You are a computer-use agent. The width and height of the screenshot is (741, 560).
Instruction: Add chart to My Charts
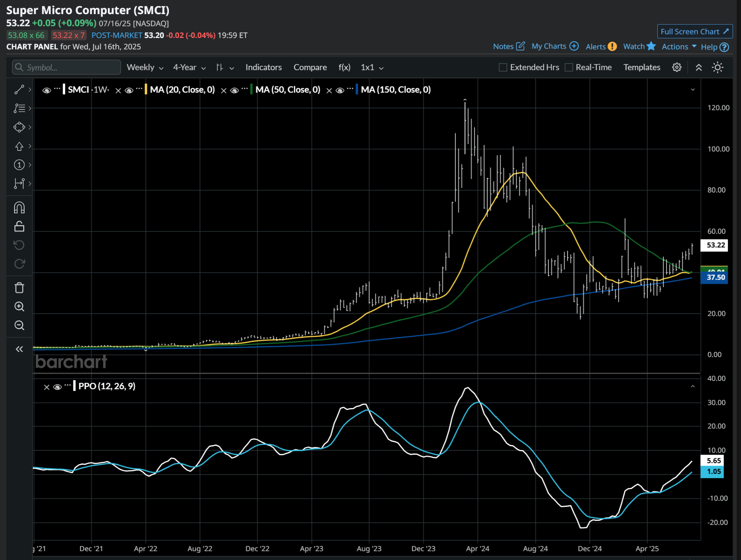(574, 46)
